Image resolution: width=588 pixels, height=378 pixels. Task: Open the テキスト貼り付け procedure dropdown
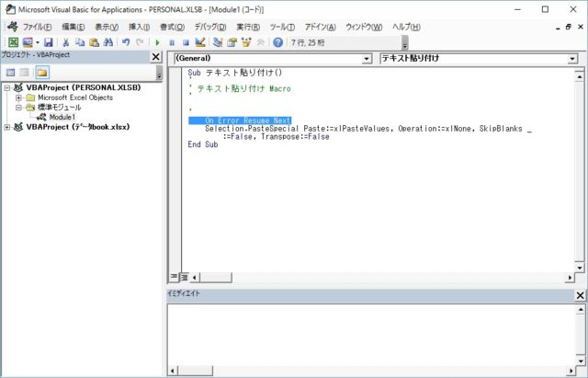(572, 59)
